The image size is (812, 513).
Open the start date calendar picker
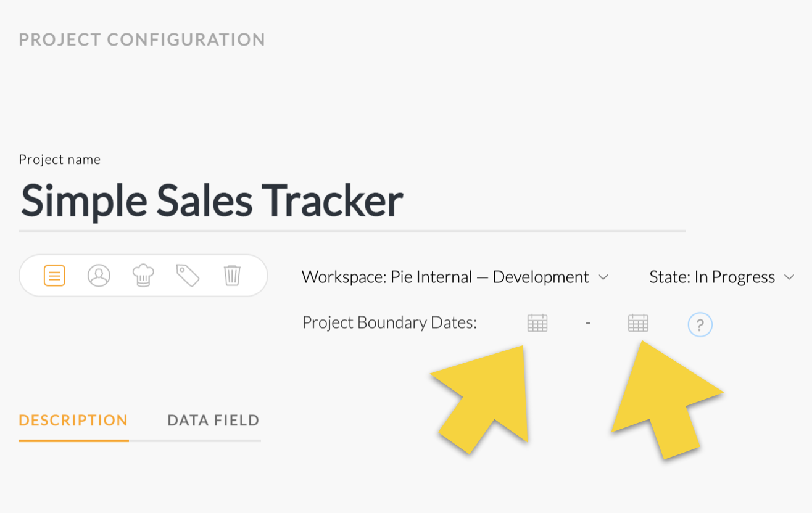pyautogui.click(x=537, y=322)
